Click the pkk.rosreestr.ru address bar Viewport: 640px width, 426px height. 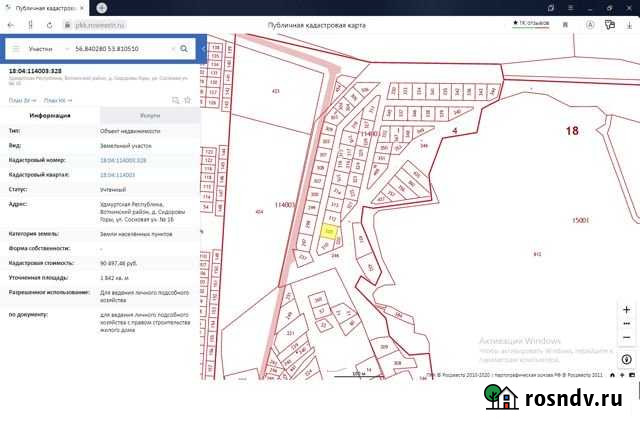coord(100,25)
